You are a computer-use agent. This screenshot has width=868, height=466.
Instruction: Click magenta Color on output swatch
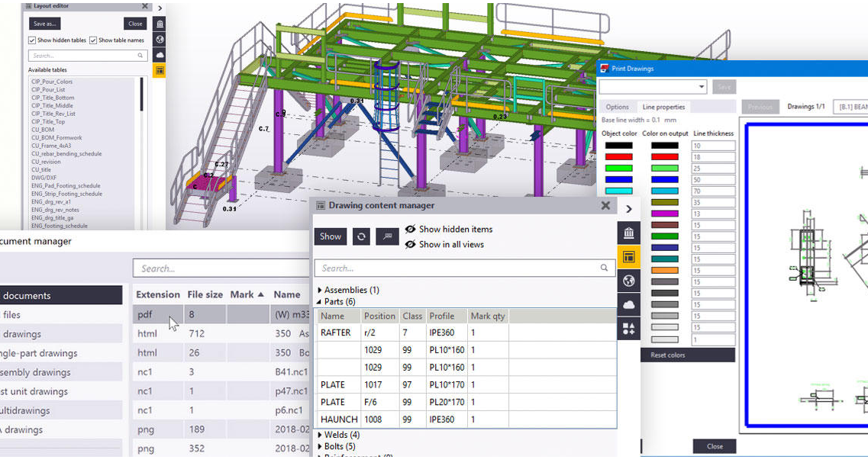[664, 214]
